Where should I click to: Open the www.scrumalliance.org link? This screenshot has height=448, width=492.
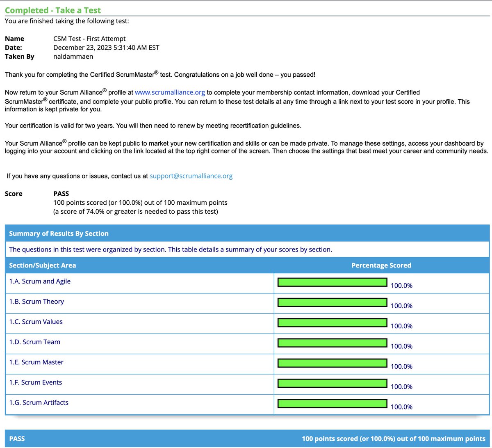[170, 92]
